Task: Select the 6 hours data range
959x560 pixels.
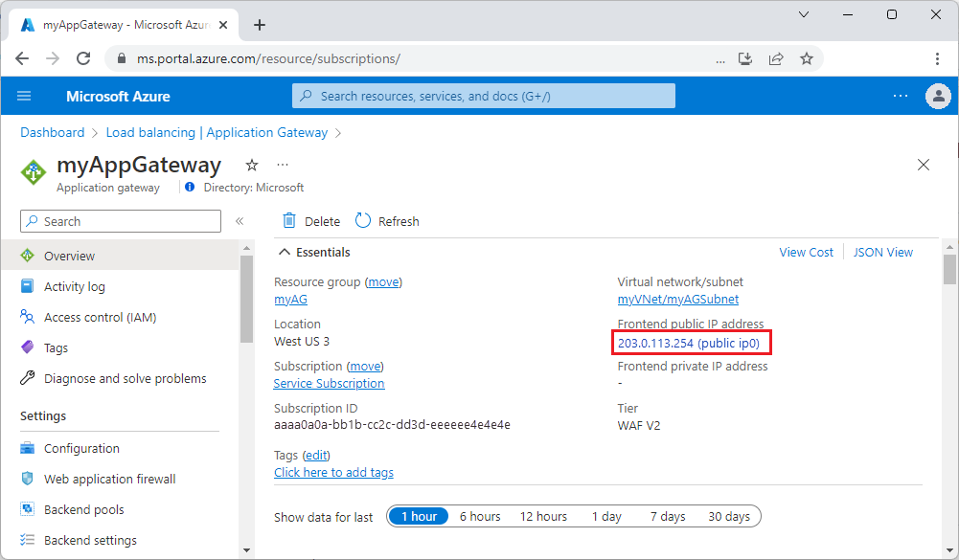Action: (x=479, y=516)
